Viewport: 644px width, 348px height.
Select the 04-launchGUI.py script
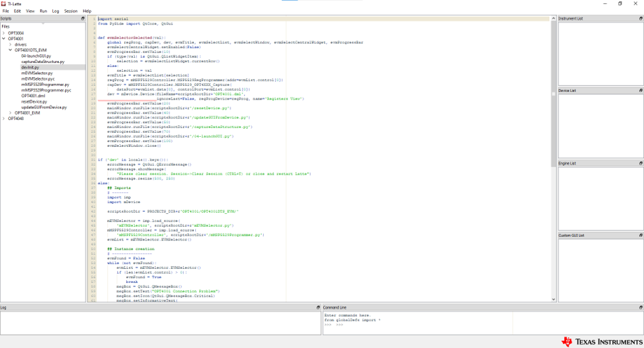[x=36, y=56]
